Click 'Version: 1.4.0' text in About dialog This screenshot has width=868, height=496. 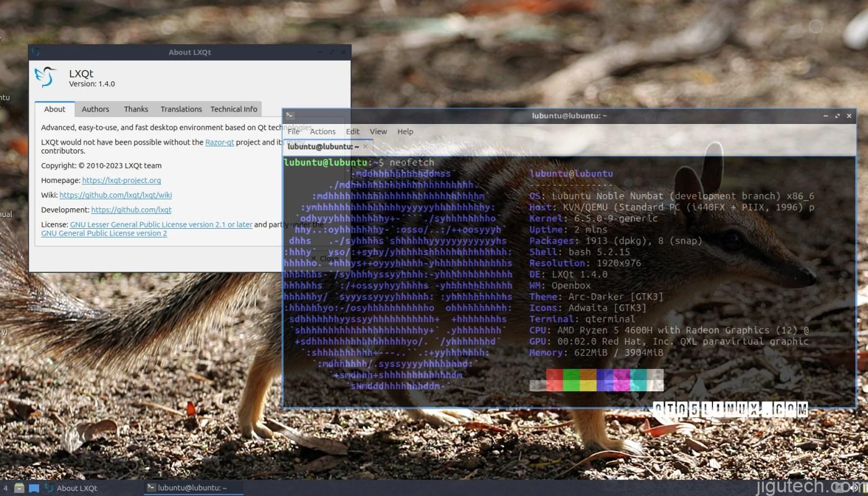click(x=92, y=84)
